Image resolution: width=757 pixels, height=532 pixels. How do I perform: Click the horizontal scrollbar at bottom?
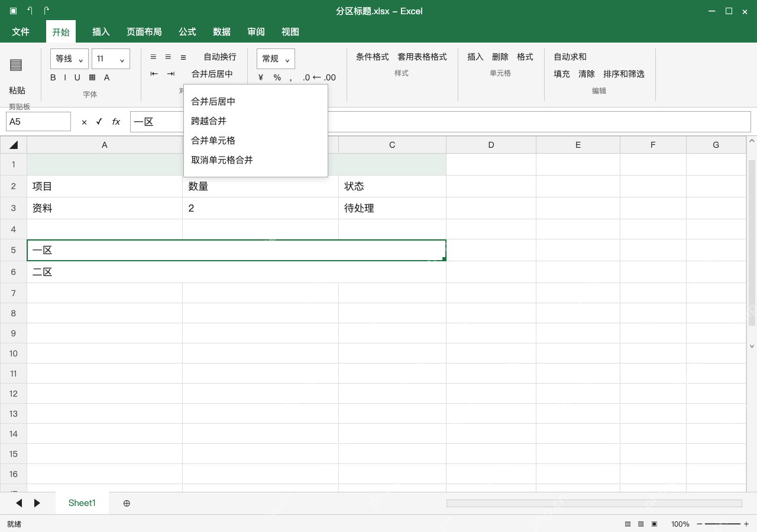[594, 503]
